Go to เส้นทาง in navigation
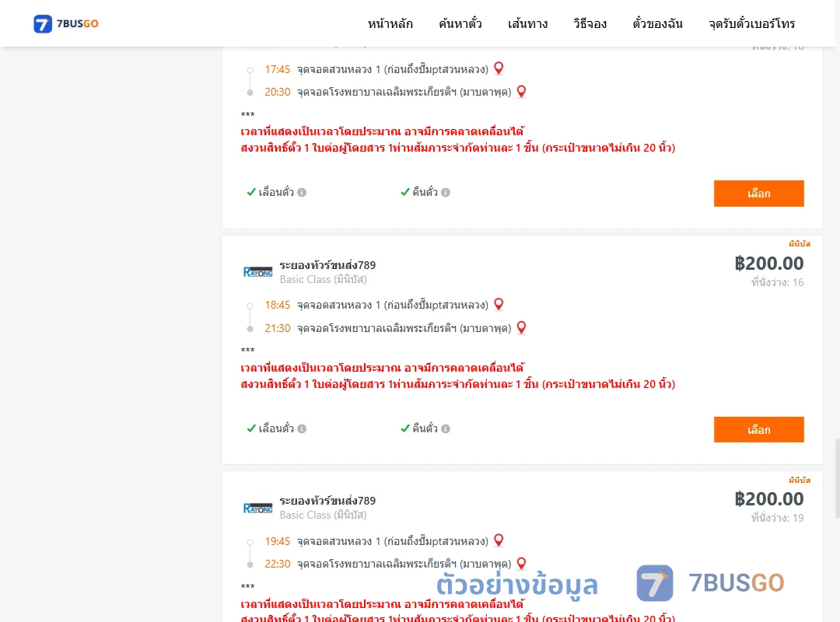 527,23
